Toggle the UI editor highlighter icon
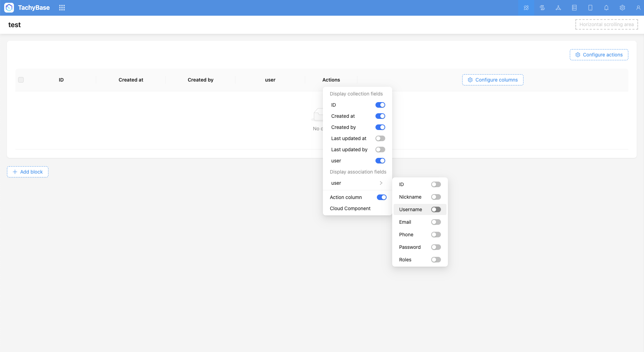This screenshot has width=644, height=352. (526, 8)
